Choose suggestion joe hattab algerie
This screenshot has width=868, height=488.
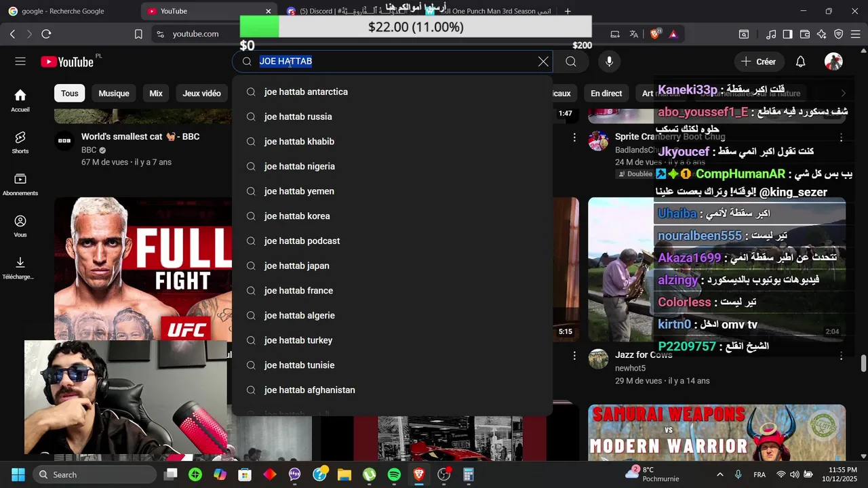click(x=392, y=315)
